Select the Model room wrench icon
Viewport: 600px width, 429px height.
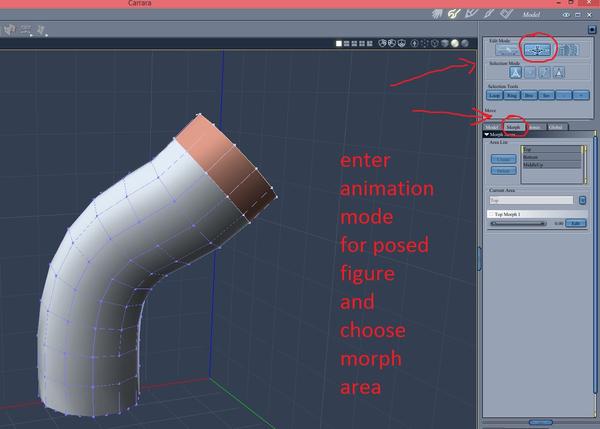pos(454,14)
